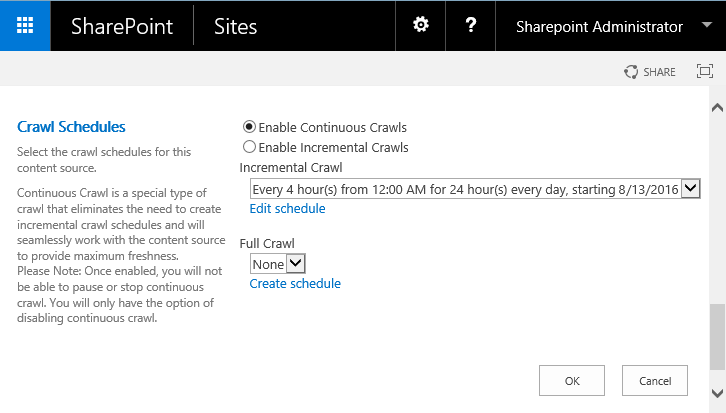The width and height of the screenshot is (726, 413).
Task: Open the Sites link in header
Action: [x=235, y=26]
